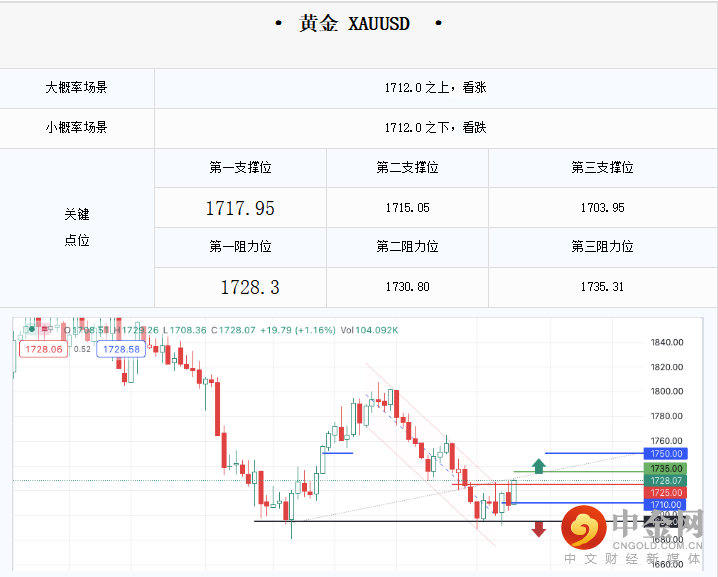Viewport: 718px width, 577px height.
Task: Click the 第三支撑位 header
Action: [603, 168]
